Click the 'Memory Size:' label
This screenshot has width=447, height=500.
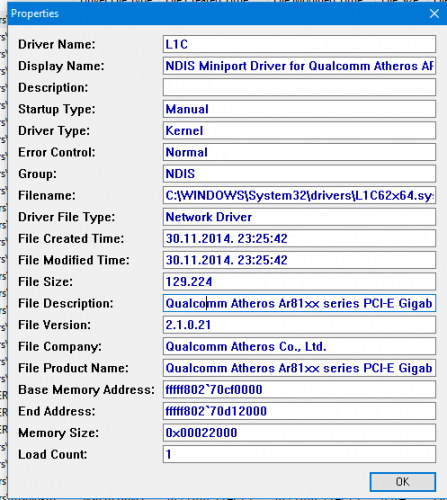tap(58, 433)
